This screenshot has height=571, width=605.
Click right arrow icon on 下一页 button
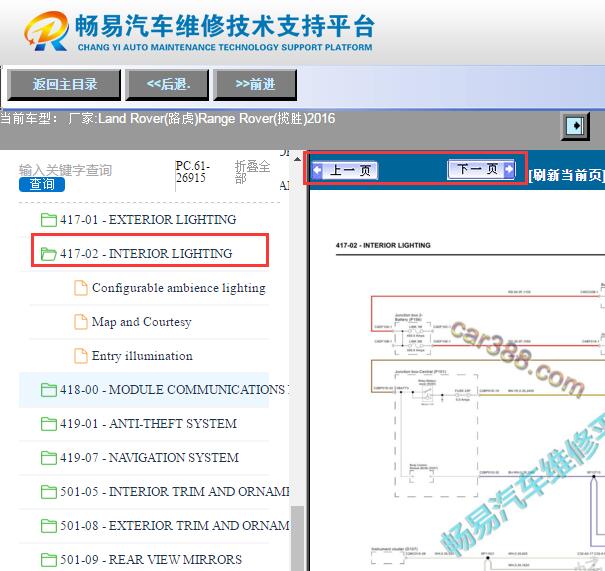(x=509, y=169)
